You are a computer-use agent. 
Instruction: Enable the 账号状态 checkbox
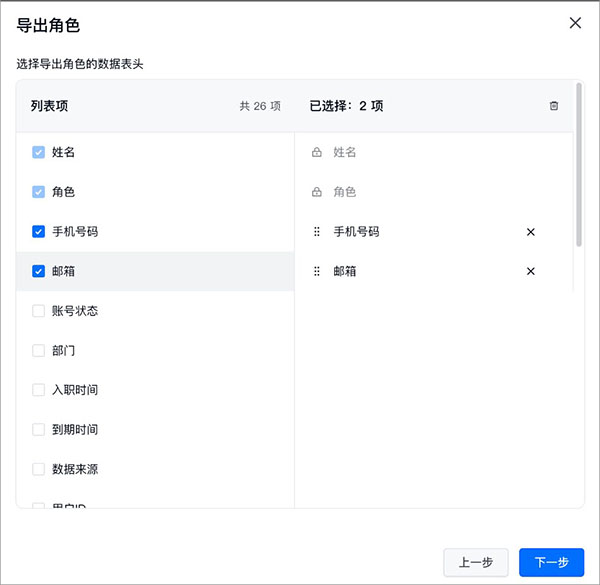pyautogui.click(x=39, y=311)
